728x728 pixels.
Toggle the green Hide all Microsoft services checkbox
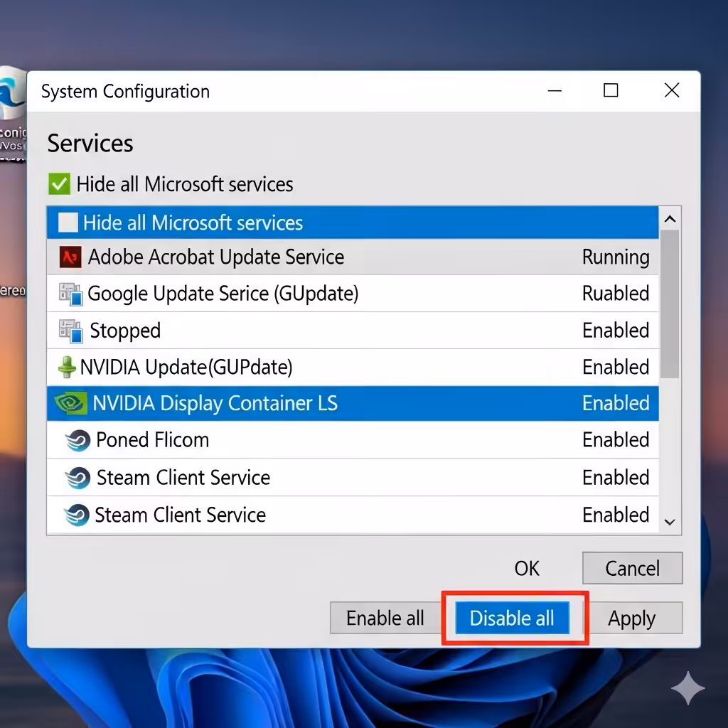(x=60, y=184)
